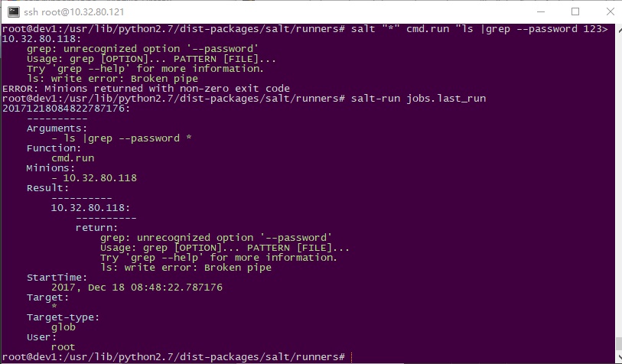Close the ssh root@10.32.80.121 window

611,11
